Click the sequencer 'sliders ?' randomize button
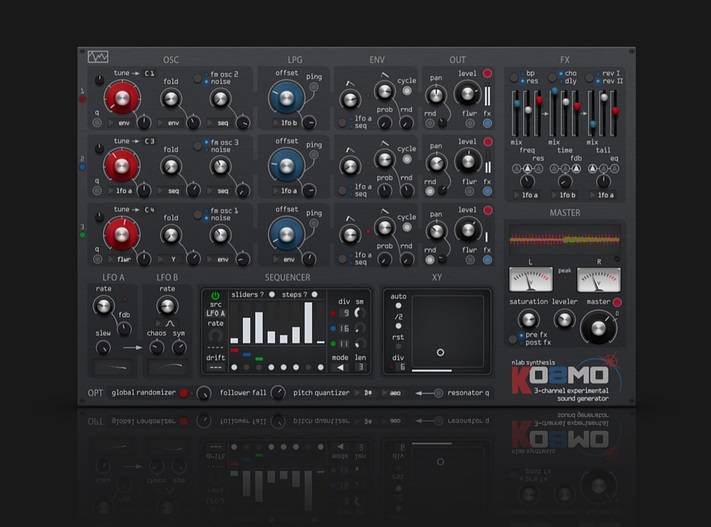This screenshot has width=711, height=527. [x=273, y=295]
